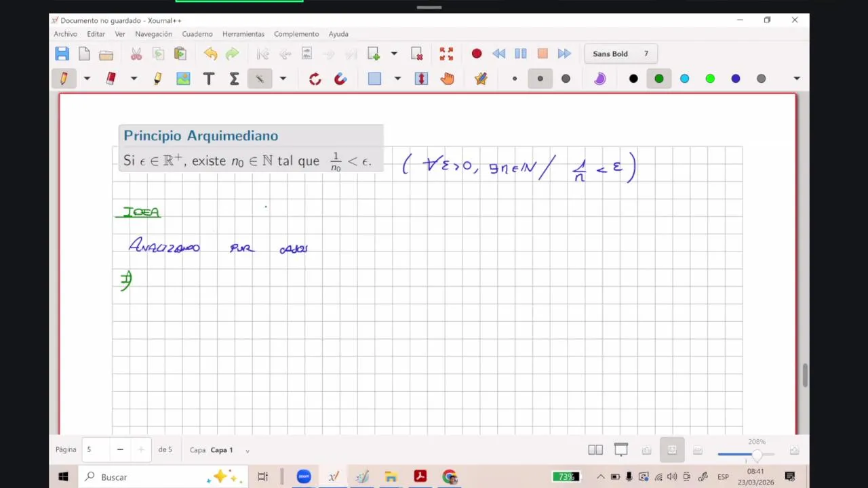The height and width of the screenshot is (488, 868).
Task: Pick the dark blue pen color
Action: coord(736,79)
